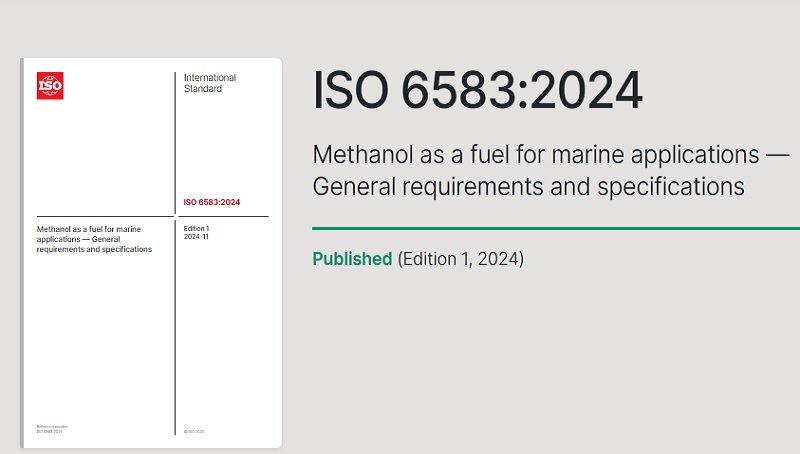
Task: Click the long dash in the subtitle
Action: point(777,156)
